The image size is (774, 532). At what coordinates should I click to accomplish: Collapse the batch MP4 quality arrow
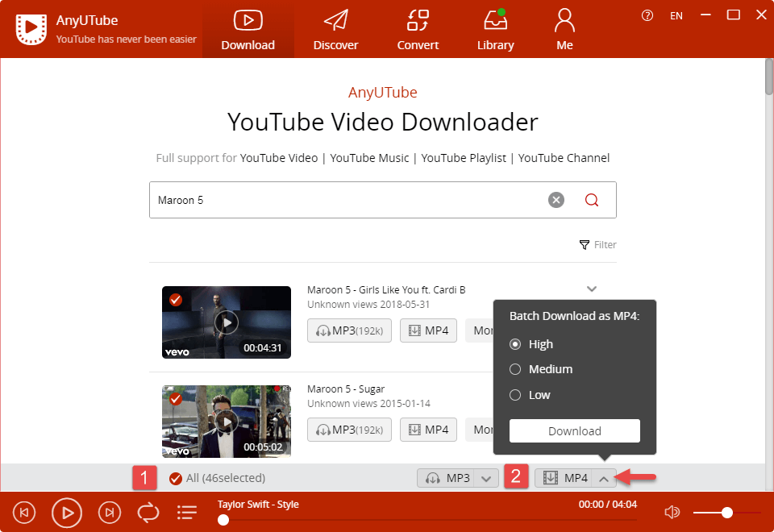[604, 478]
